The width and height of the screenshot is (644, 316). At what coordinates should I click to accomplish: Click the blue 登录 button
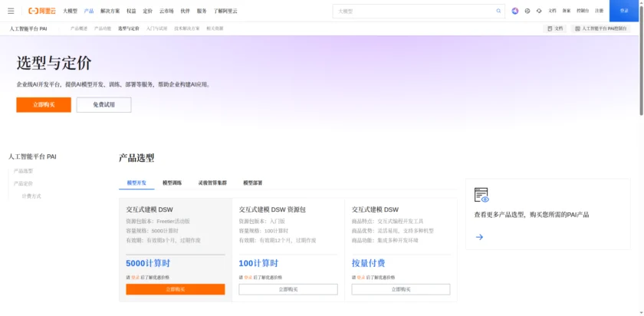click(x=624, y=11)
